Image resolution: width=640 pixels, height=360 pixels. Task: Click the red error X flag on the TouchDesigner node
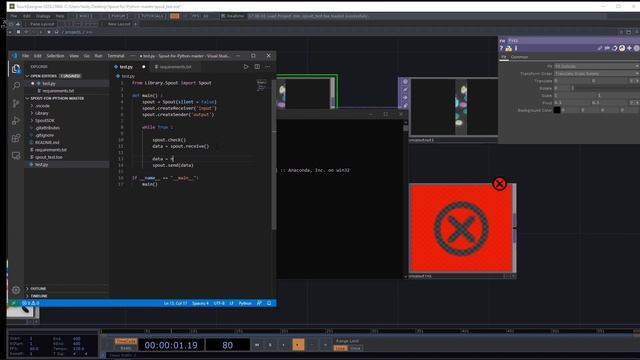point(499,184)
